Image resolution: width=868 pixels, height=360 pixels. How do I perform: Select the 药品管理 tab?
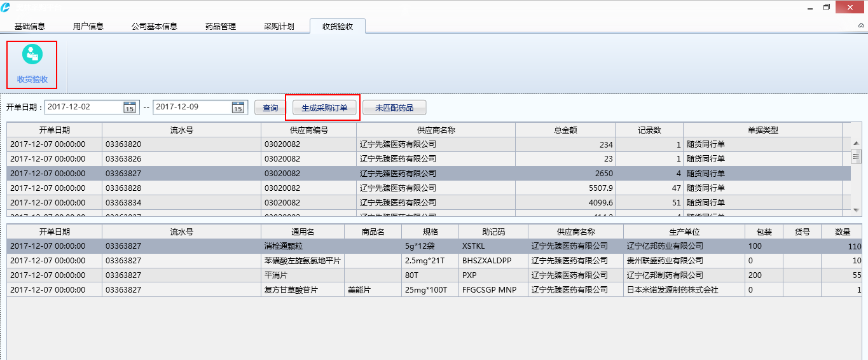pos(221,27)
